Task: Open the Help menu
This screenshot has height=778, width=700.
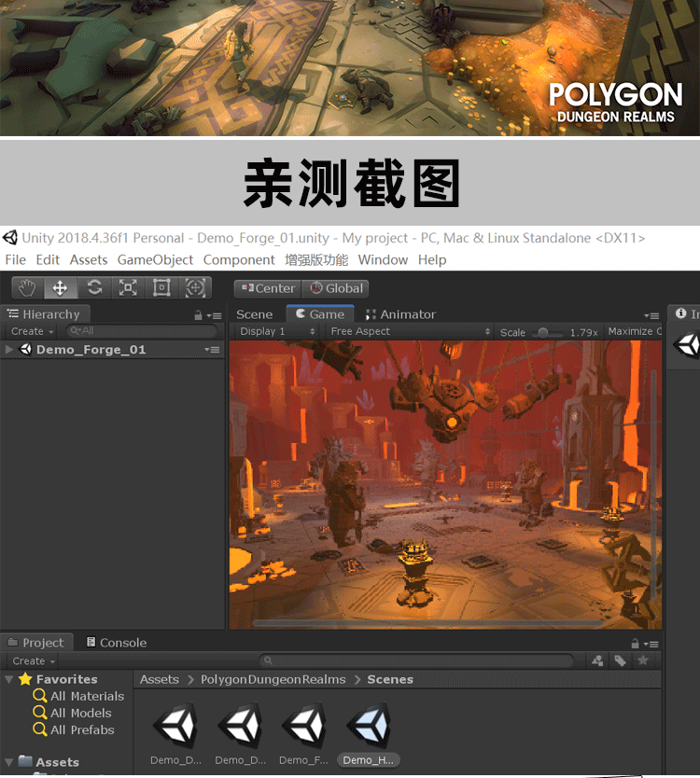Action: pyautogui.click(x=432, y=259)
